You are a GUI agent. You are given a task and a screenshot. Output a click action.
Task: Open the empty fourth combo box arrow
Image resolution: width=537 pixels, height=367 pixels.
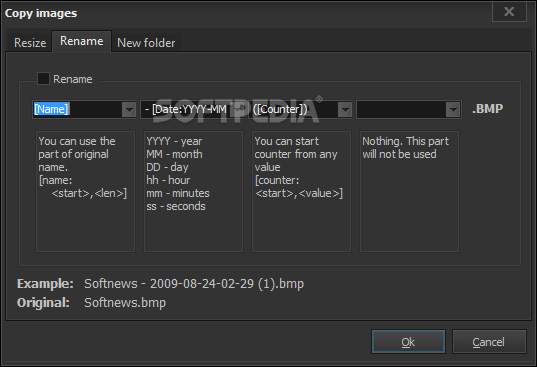(x=453, y=110)
